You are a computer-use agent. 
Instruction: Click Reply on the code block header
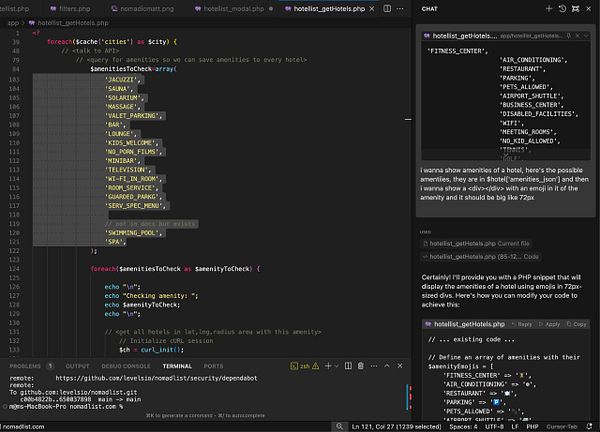tap(522, 324)
